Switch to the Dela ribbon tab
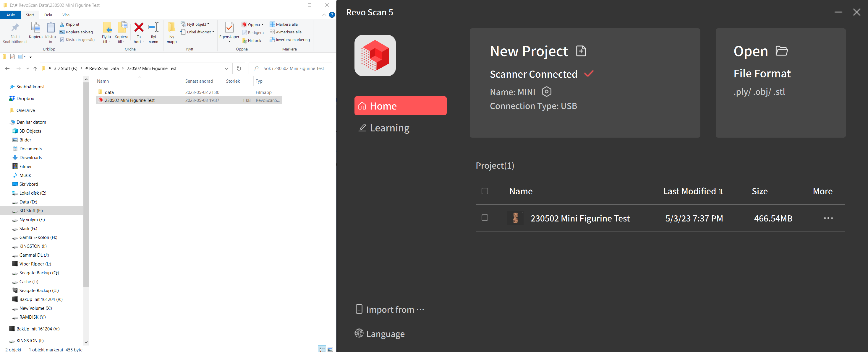 point(48,15)
